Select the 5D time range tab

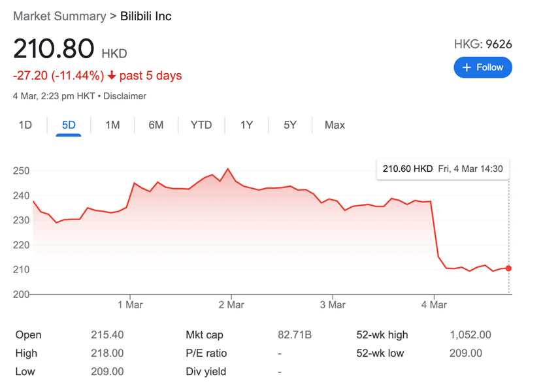pyautogui.click(x=69, y=125)
